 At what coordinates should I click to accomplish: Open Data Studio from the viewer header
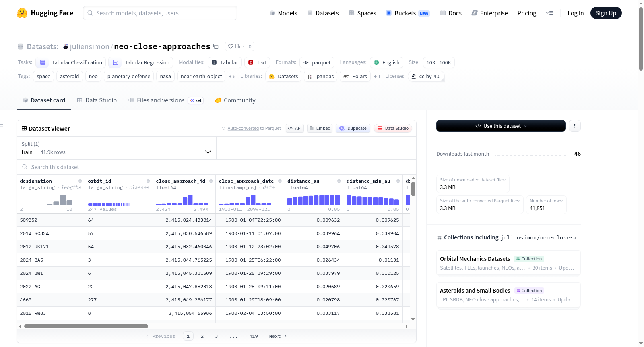coord(393,128)
